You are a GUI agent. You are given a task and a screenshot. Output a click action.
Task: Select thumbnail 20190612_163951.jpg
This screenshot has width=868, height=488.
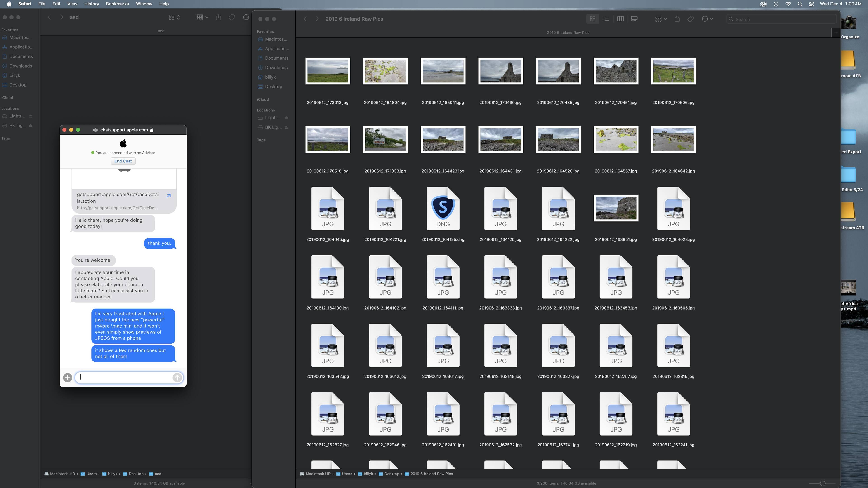(x=616, y=208)
